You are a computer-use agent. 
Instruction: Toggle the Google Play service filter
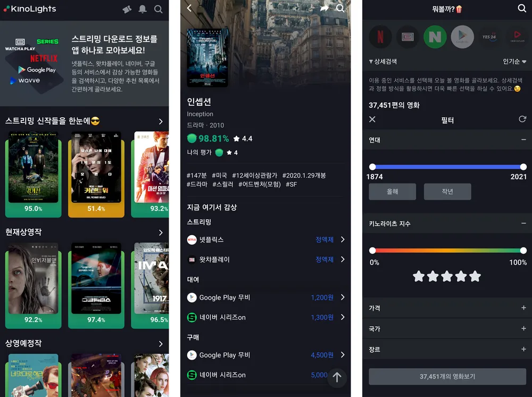[462, 37]
